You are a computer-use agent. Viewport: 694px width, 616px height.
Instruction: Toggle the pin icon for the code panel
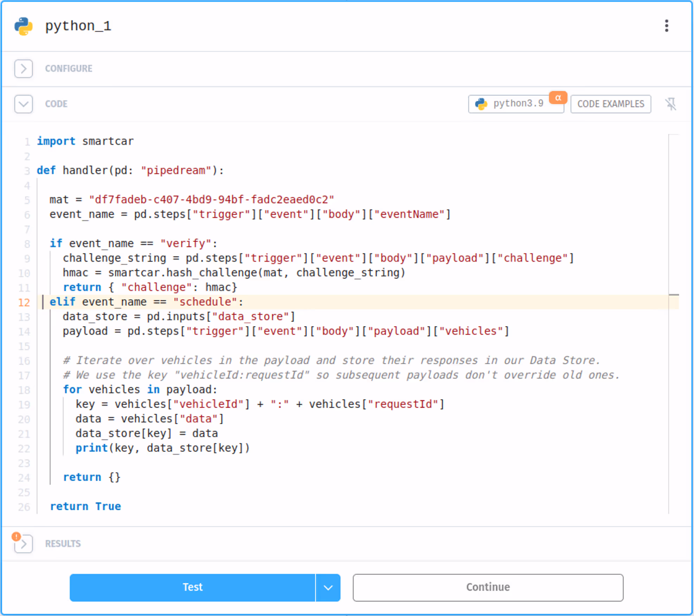(x=671, y=104)
